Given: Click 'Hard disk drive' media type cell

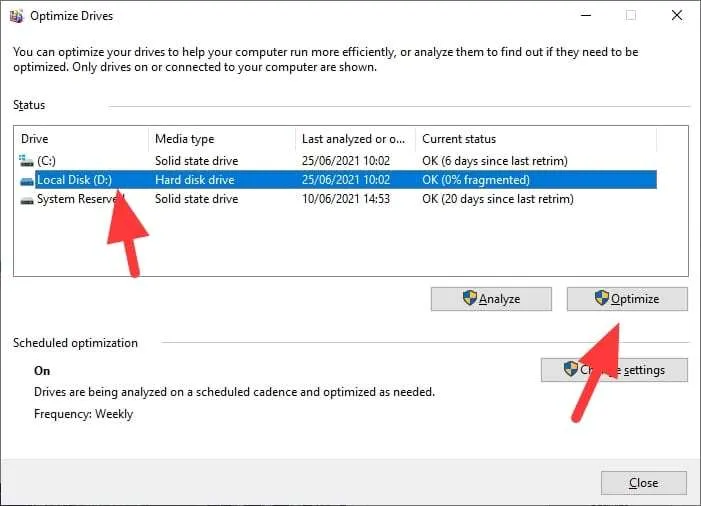Looking at the screenshot, I should coord(194,180).
